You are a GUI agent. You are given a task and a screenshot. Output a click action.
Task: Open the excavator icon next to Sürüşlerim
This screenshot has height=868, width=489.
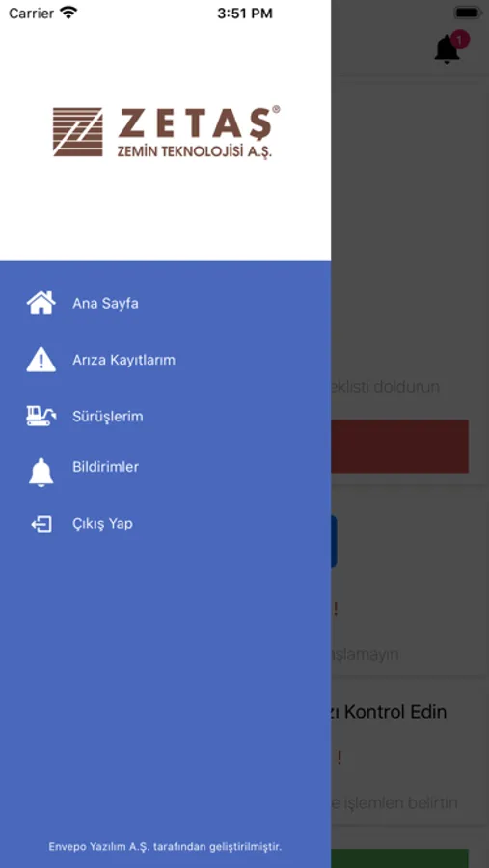point(41,416)
